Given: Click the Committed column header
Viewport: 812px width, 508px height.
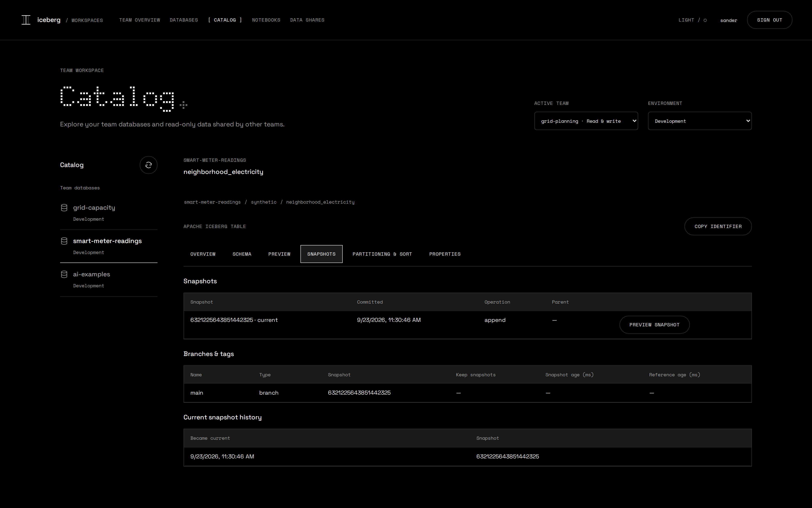Looking at the screenshot, I should (370, 302).
